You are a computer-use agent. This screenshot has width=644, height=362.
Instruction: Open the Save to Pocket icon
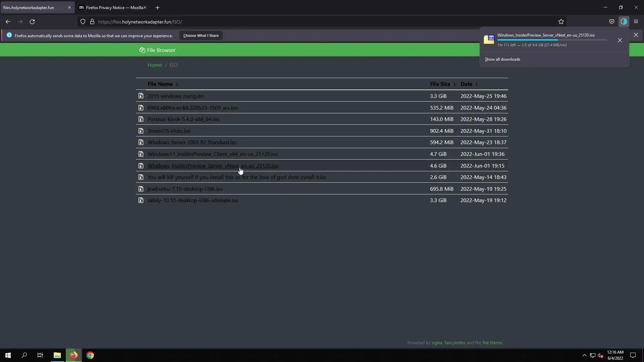(612, 22)
